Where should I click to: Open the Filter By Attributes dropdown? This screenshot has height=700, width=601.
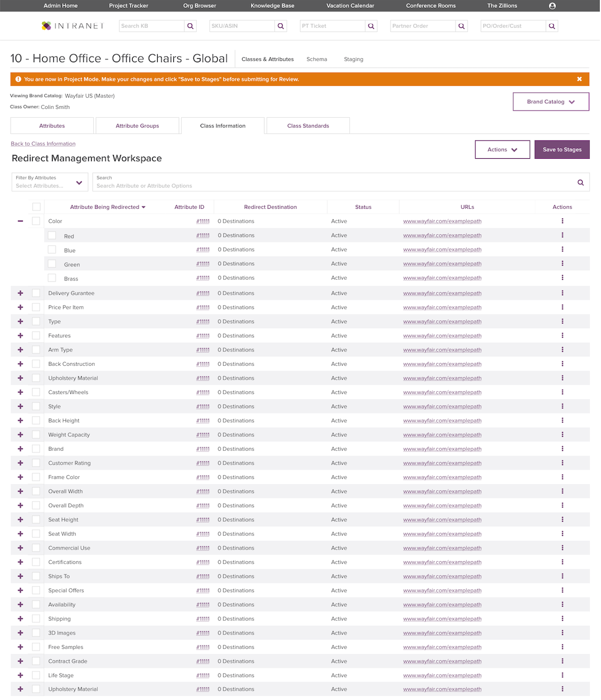coord(50,182)
